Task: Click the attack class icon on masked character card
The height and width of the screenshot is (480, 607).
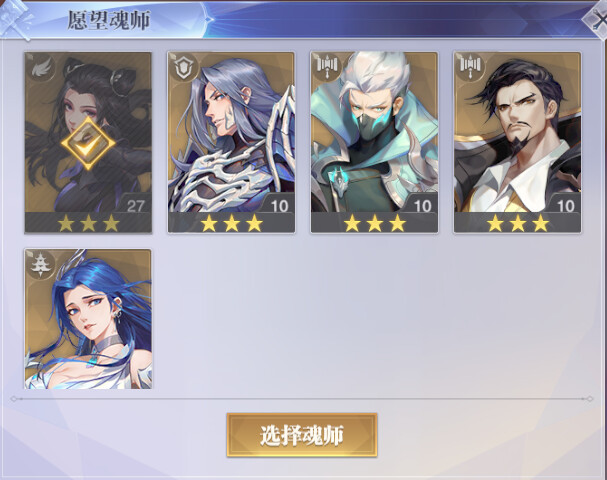Action: pyautogui.click(x=327, y=67)
